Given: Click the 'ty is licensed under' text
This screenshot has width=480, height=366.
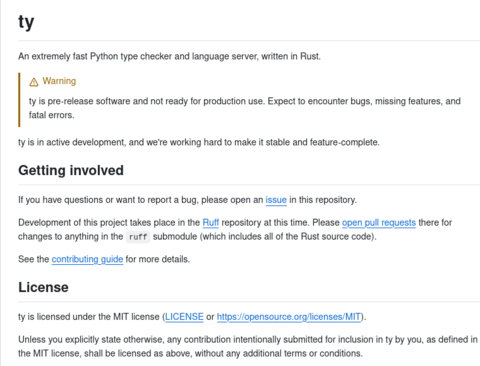Looking at the screenshot, I should pyautogui.click(x=192, y=317).
